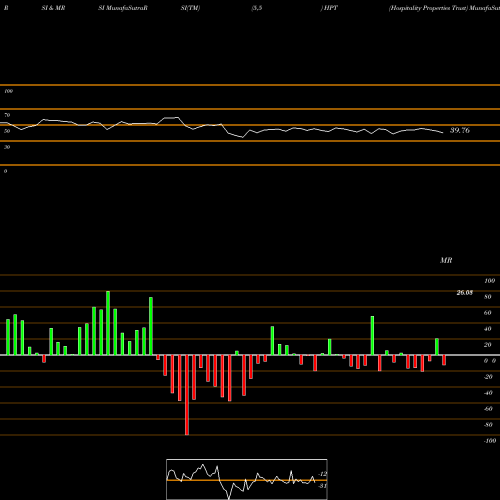Click the last red bar of MR histogram
Viewport: 500px width, 500px height.
pos(444,360)
